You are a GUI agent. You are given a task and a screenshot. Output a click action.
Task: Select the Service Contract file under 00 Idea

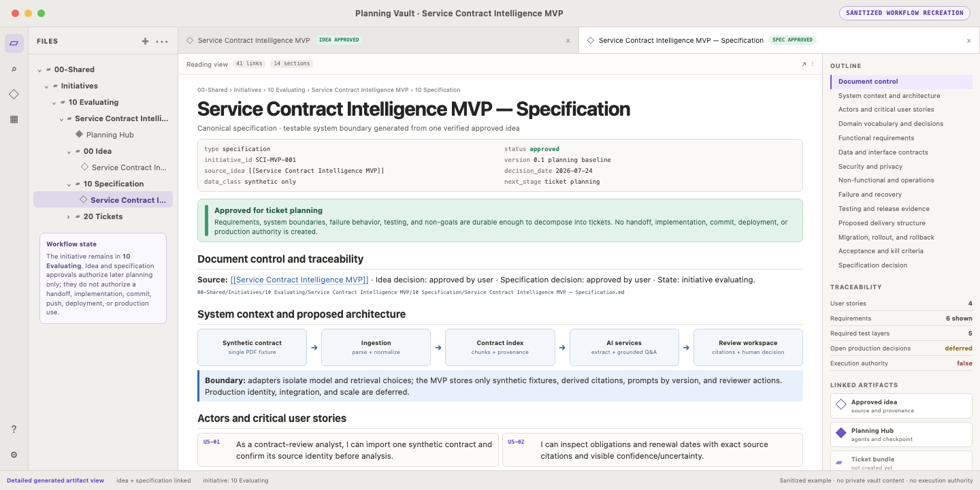pos(129,167)
